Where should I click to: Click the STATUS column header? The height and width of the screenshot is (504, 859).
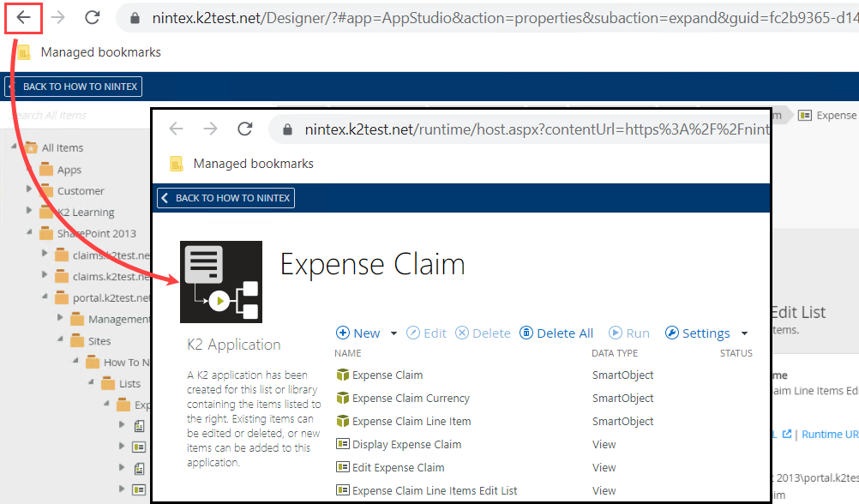point(736,353)
